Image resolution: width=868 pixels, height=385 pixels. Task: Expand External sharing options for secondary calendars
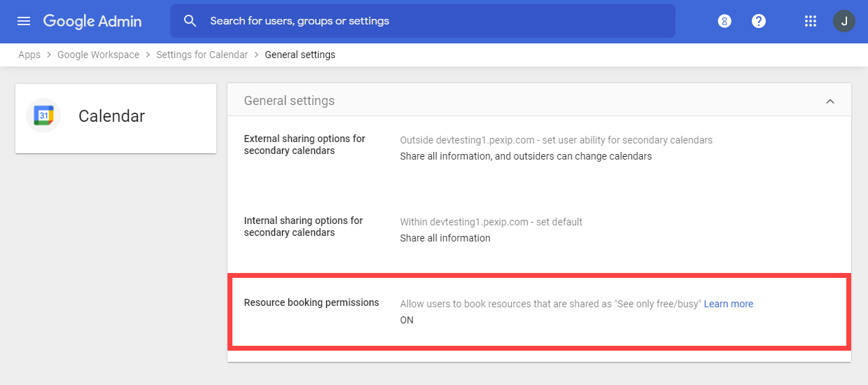click(x=304, y=145)
